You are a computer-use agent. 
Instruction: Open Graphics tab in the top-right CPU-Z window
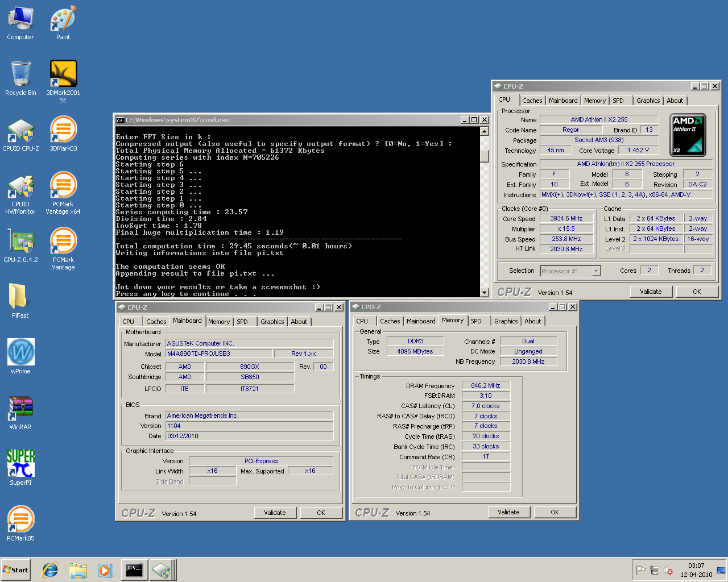coord(648,101)
